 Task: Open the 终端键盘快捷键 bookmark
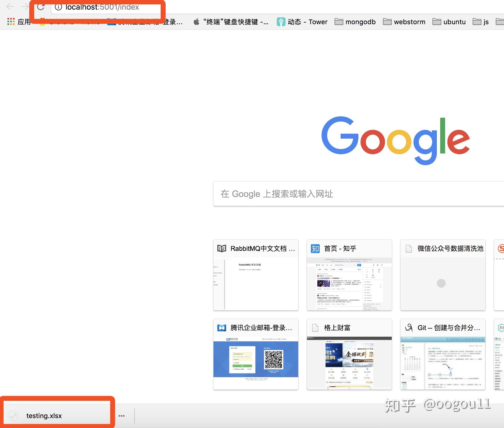[231, 22]
